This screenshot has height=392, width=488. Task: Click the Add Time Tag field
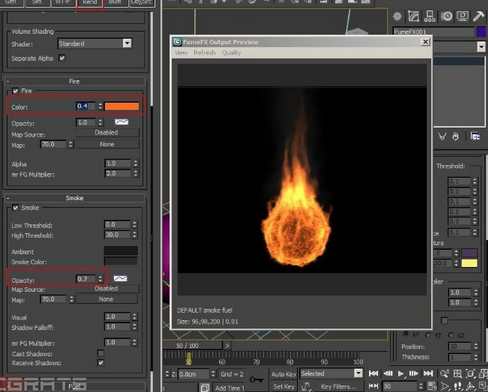click(x=229, y=388)
